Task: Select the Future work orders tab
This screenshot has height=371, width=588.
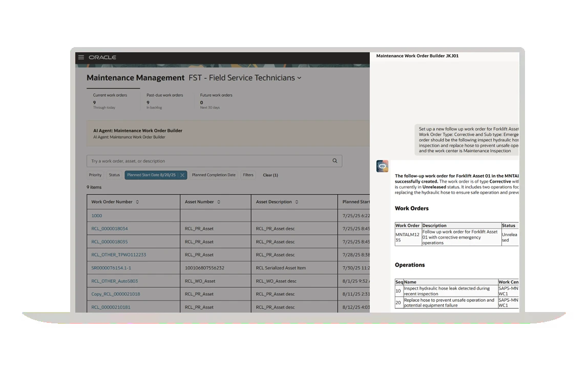Action: click(x=216, y=100)
